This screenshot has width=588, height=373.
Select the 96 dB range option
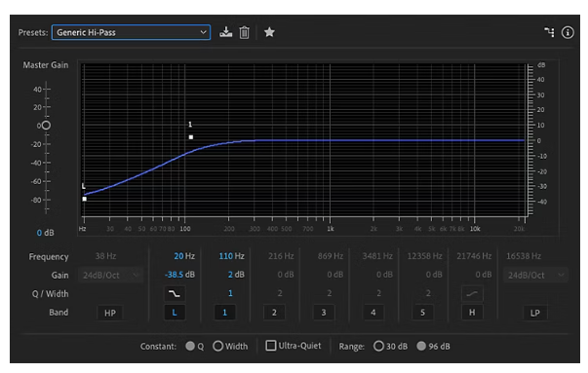421,346
